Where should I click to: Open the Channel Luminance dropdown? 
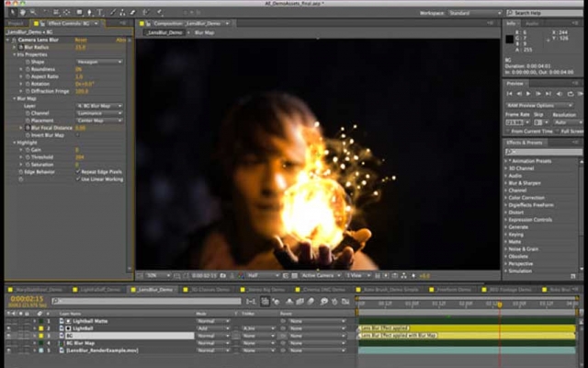(99, 113)
